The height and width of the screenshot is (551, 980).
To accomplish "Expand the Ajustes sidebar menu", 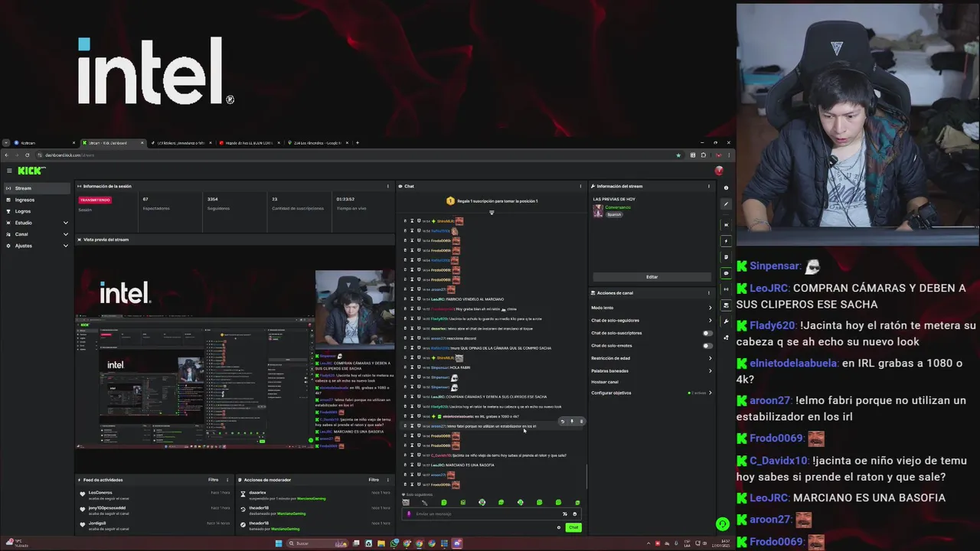I will (37, 246).
